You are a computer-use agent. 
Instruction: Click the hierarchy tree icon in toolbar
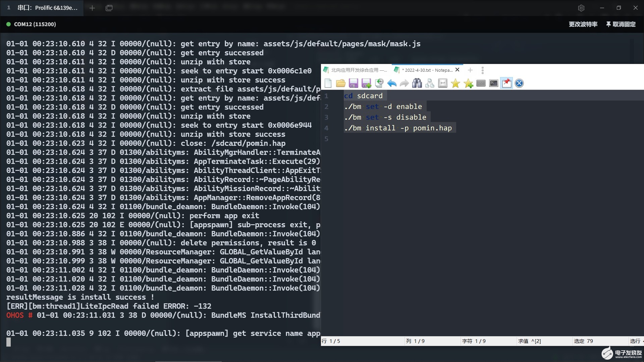[430, 83]
